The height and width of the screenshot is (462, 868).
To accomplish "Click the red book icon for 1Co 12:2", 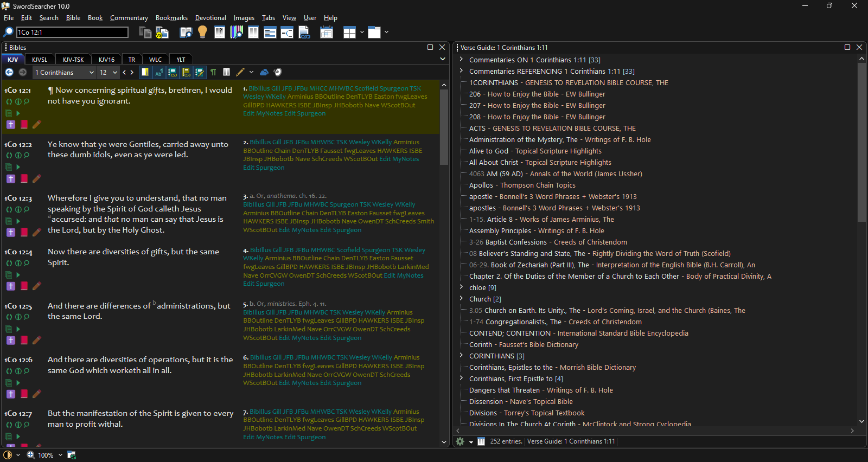I will click(x=24, y=178).
